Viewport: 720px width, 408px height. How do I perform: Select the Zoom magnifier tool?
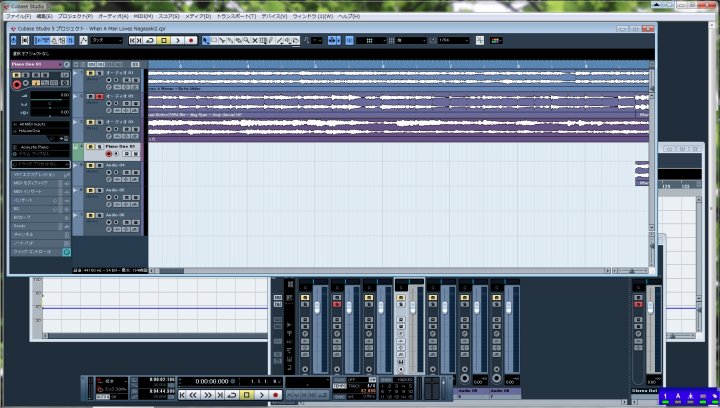(247, 40)
